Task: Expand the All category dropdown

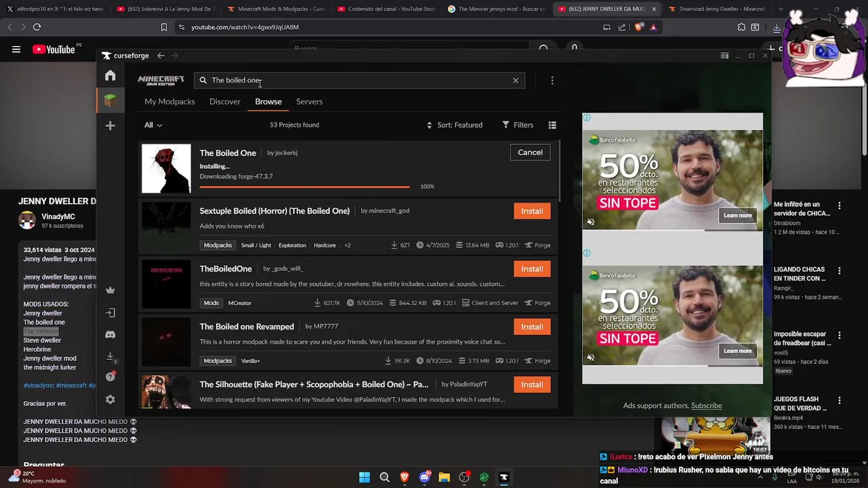Action: (153, 125)
